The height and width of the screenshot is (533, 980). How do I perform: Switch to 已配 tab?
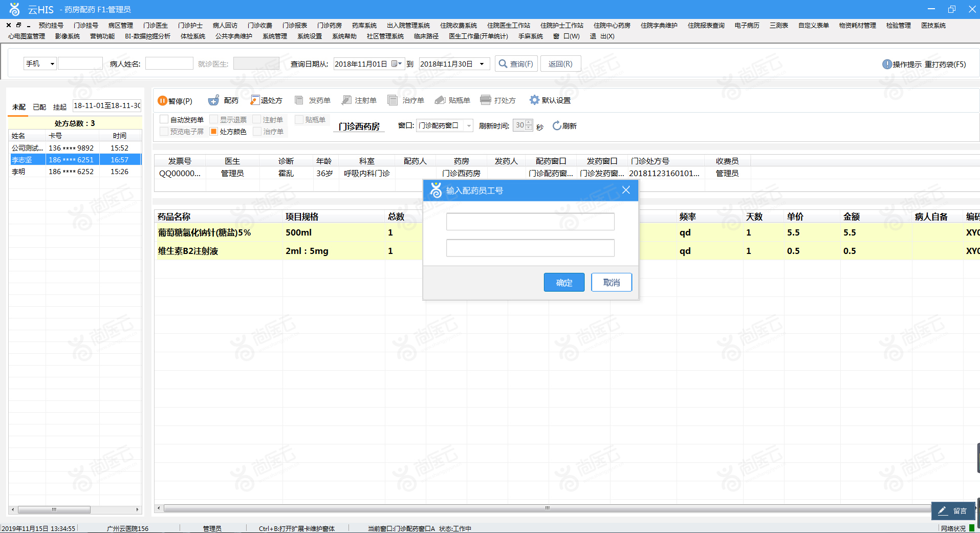[39, 107]
